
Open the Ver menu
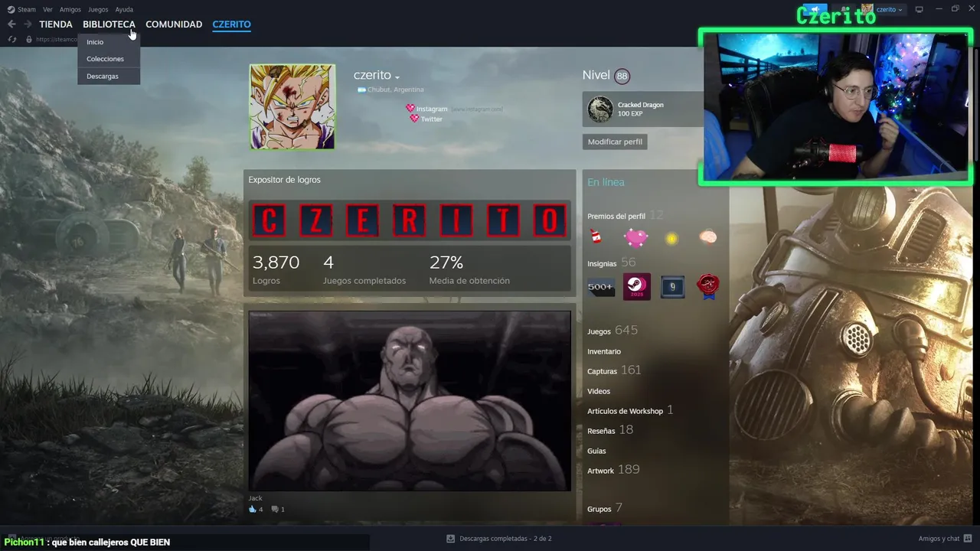(x=47, y=9)
